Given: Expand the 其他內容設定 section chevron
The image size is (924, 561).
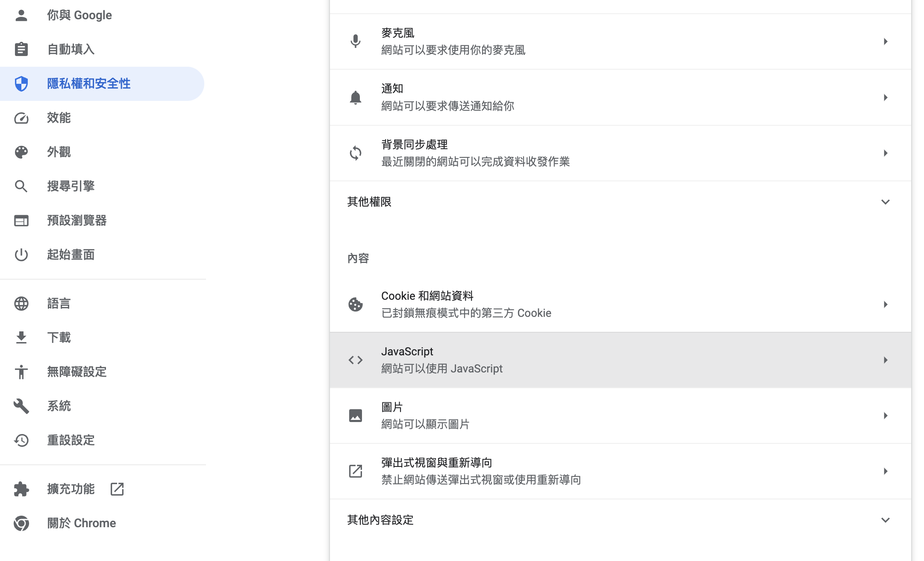Looking at the screenshot, I should click(885, 520).
